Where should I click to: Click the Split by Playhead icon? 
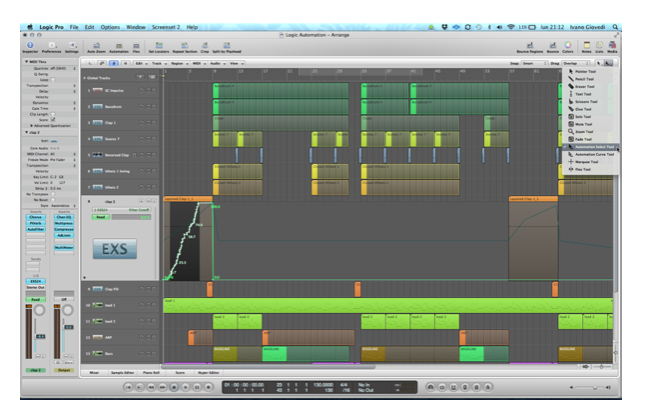coord(227,47)
